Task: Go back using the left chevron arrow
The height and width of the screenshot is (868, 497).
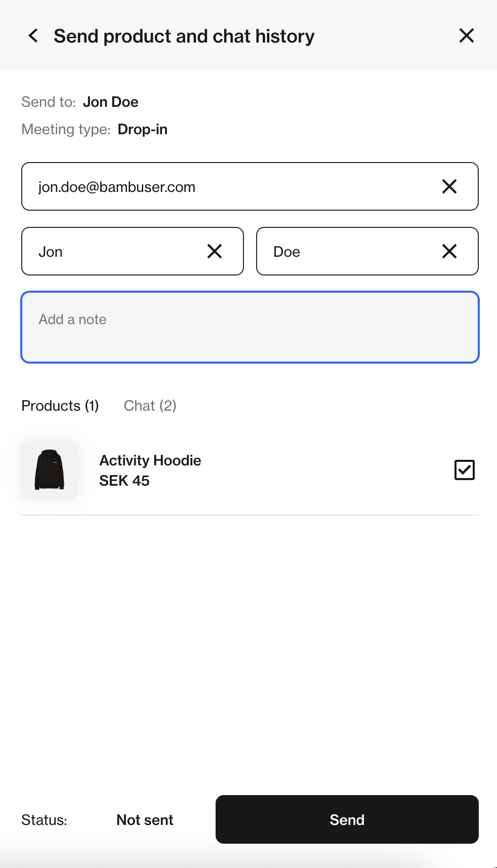Action: tap(33, 36)
